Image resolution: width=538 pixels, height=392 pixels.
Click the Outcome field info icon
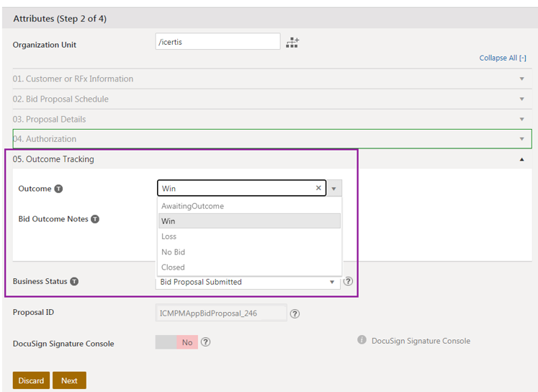[x=58, y=189]
